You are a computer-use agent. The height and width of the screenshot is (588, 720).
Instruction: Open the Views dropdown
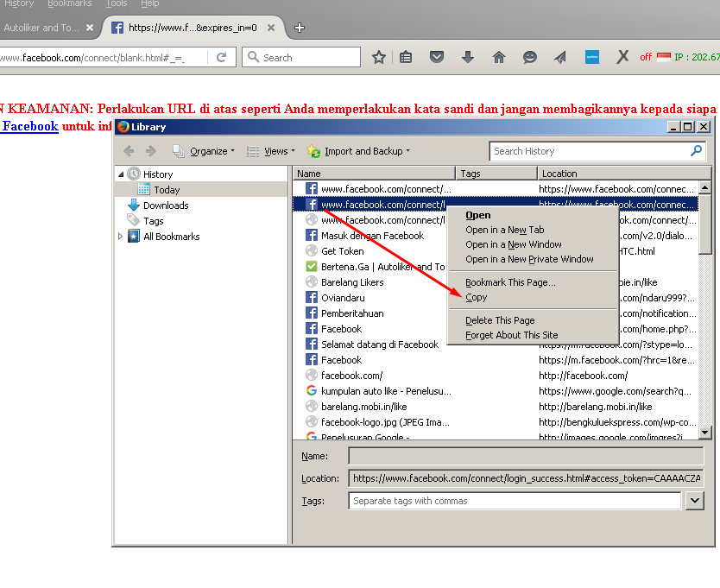(x=271, y=151)
